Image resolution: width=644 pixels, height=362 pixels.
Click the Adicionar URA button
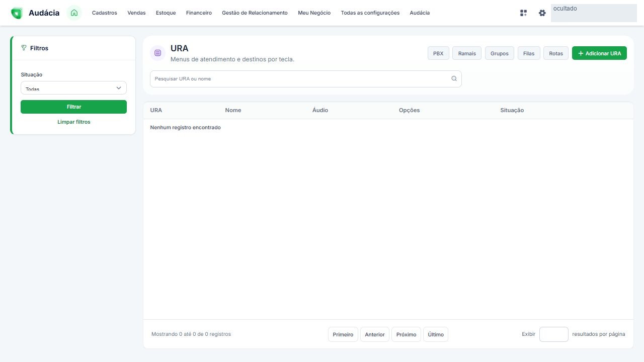pos(599,53)
